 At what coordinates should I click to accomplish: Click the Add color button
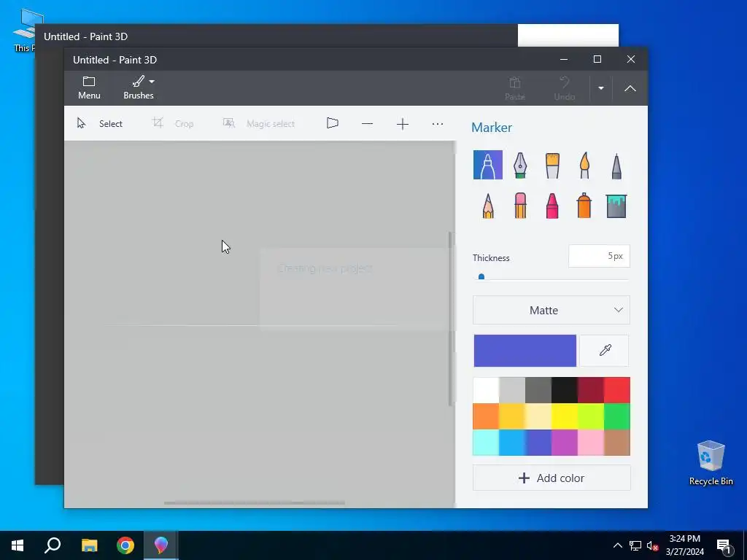pos(551,478)
